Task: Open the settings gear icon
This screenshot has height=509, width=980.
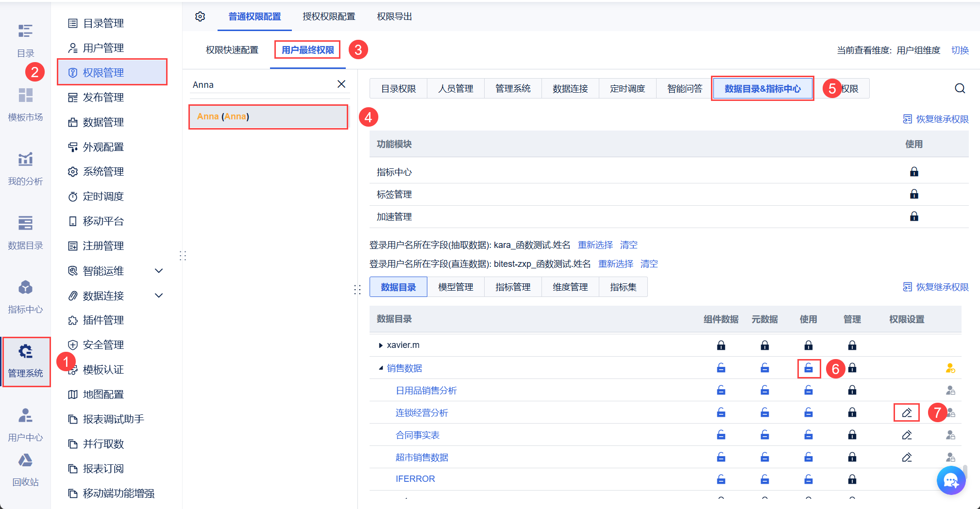Action: (200, 16)
